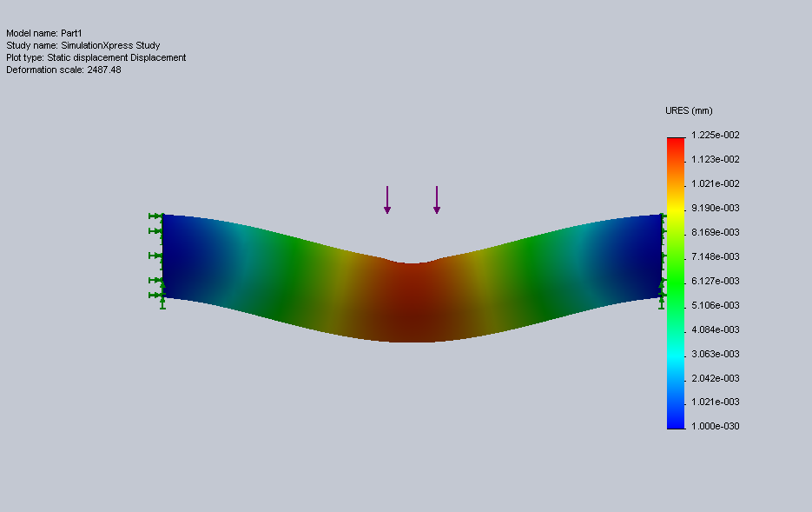Select the 'Deformation scale: 2487.48' text
Screen dimensions: 812x512
coord(63,70)
